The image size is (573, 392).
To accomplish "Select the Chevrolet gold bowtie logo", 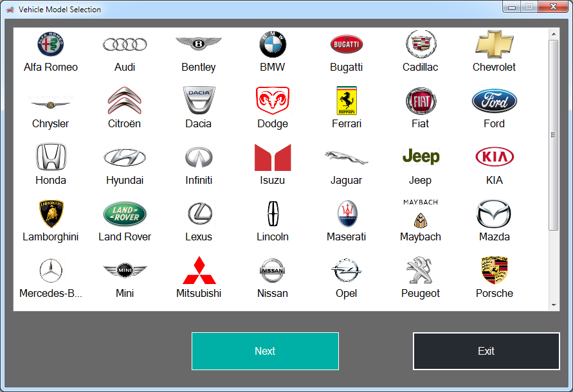I will pyautogui.click(x=495, y=44).
